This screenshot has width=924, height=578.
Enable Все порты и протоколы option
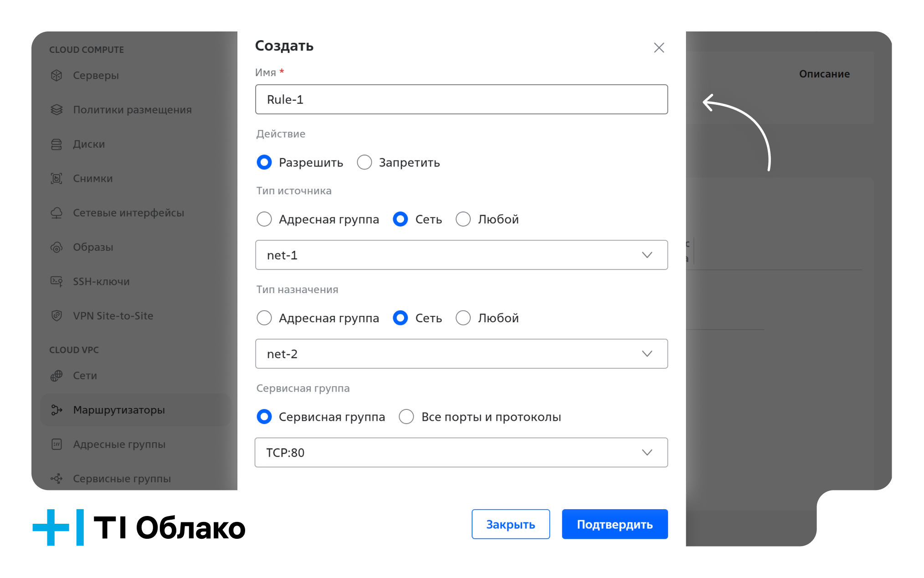(406, 417)
